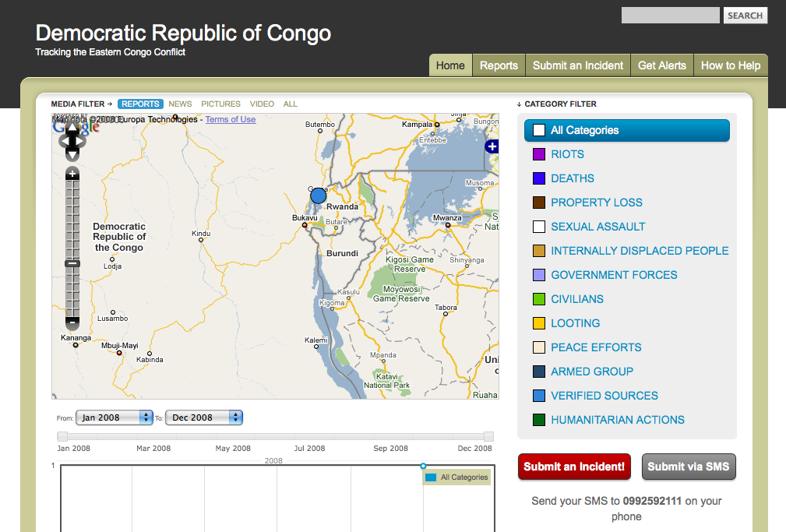The image size is (786, 532).
Task: Click the right timeline range handle
Action: click(488, 436)
